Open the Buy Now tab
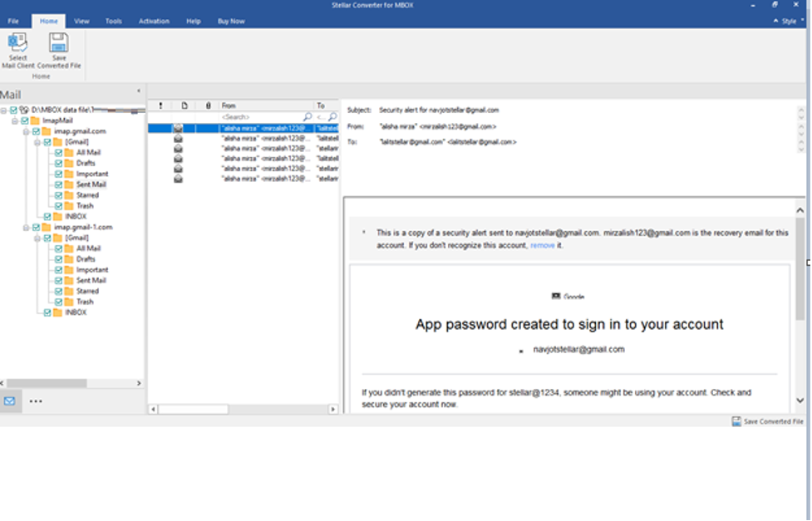Viewport: 812px width, 521px height. (231, 22)
